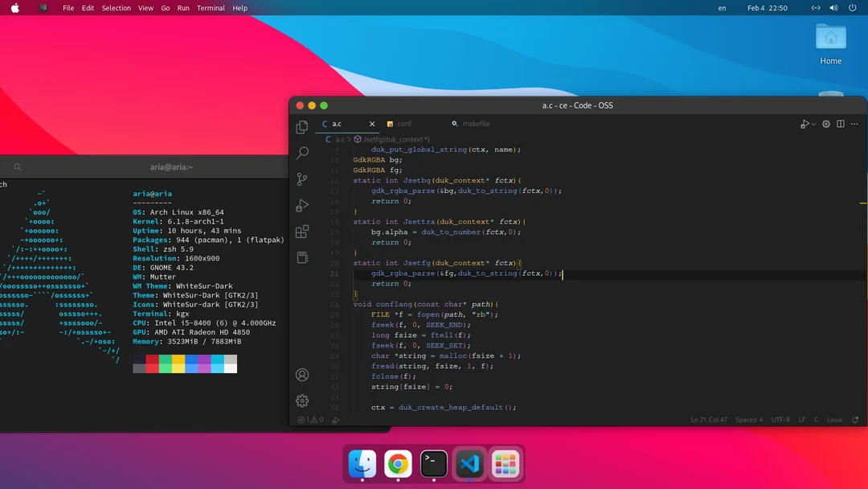Select the Search icon in activity bar
Image resolution: width=868 pixels, height=489 pixels.
(x=302, y=153)
